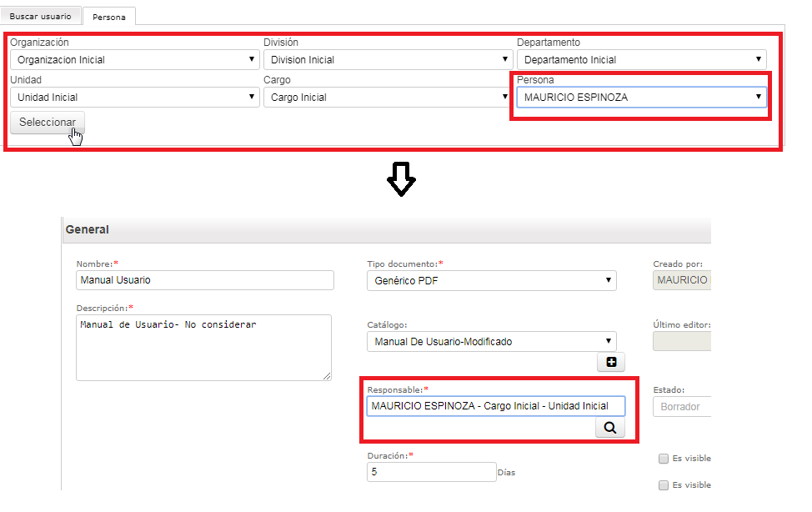Open the Persona dropdown showing MAURICIO ESPINOZA

point(642,98)
